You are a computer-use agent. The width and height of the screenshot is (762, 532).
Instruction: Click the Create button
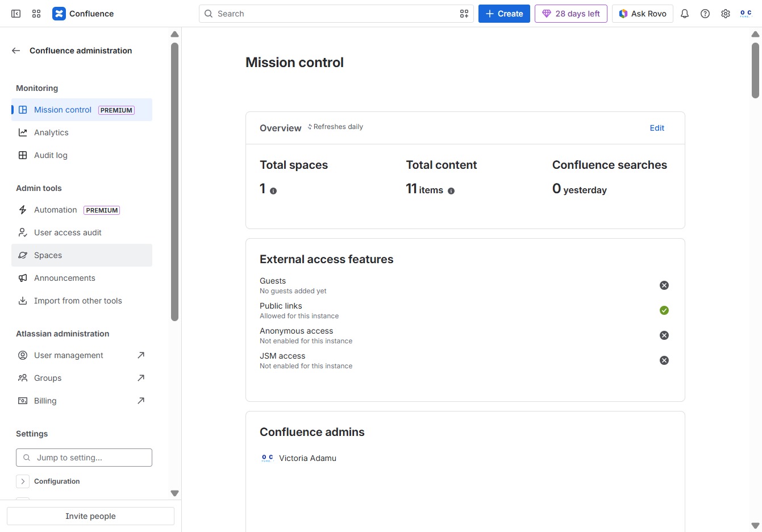504,14
